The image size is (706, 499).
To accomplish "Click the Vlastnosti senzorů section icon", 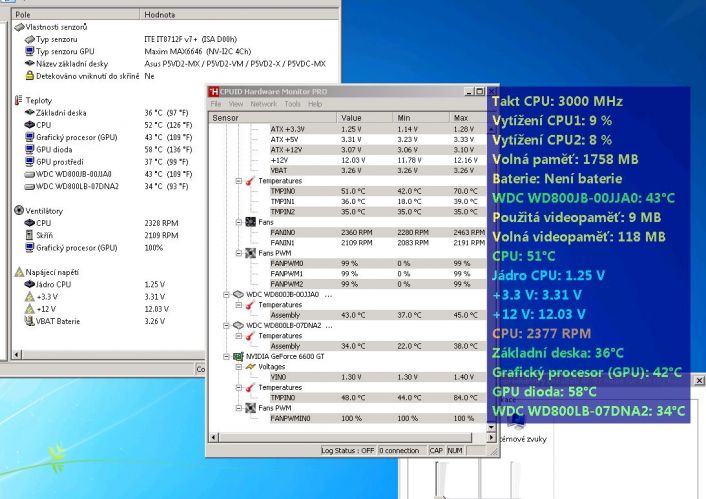I will [x=19, y=27].
